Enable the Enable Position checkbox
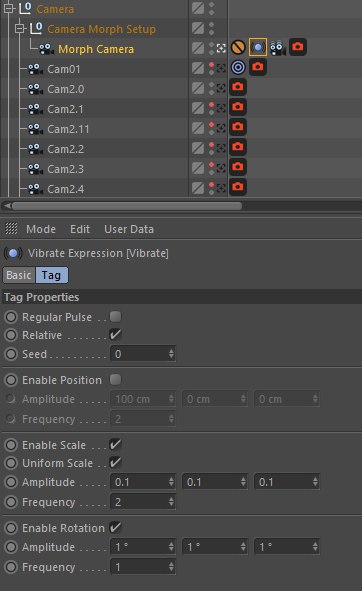Image resolution: width=362 pixels, height=591 pixels. [115, 380]
